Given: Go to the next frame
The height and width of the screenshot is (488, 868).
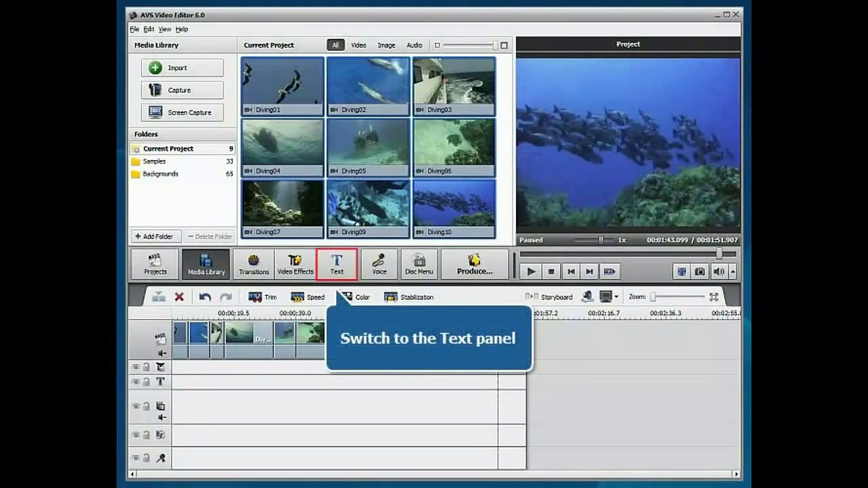Looking at the screenshot, I should click(x=590, y=272).
